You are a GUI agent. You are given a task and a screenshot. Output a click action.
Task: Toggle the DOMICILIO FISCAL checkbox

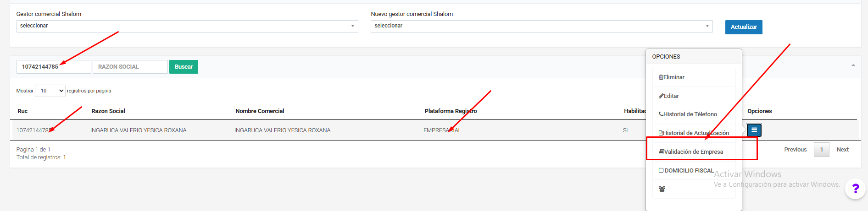click(x=661, y=170)
